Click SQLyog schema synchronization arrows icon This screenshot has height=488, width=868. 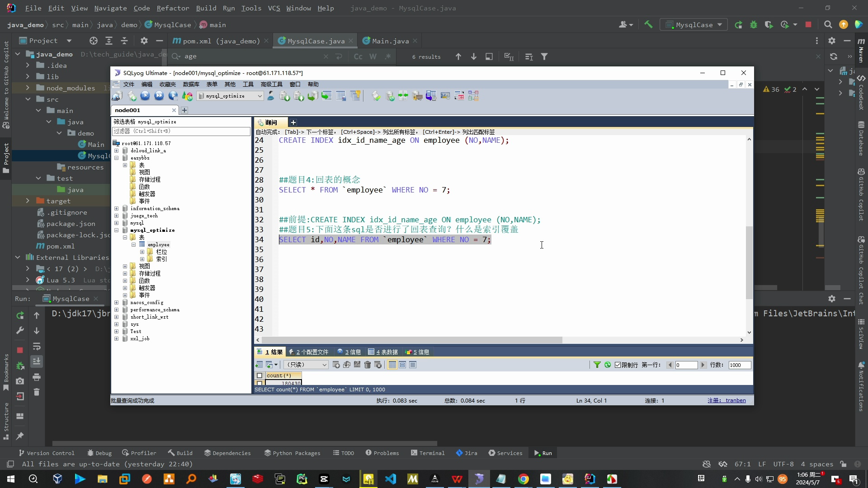point(403,96)
